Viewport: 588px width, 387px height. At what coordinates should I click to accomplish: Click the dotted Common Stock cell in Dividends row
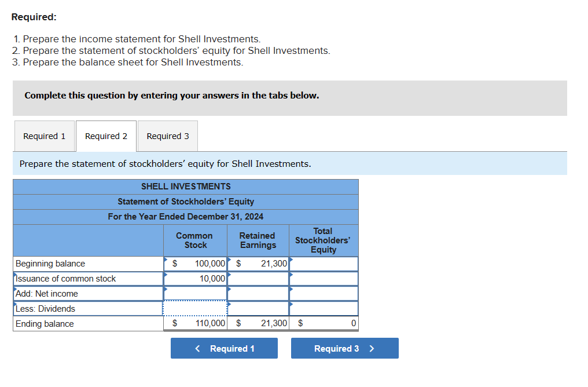pyautogui.click(x=195, y=308)
